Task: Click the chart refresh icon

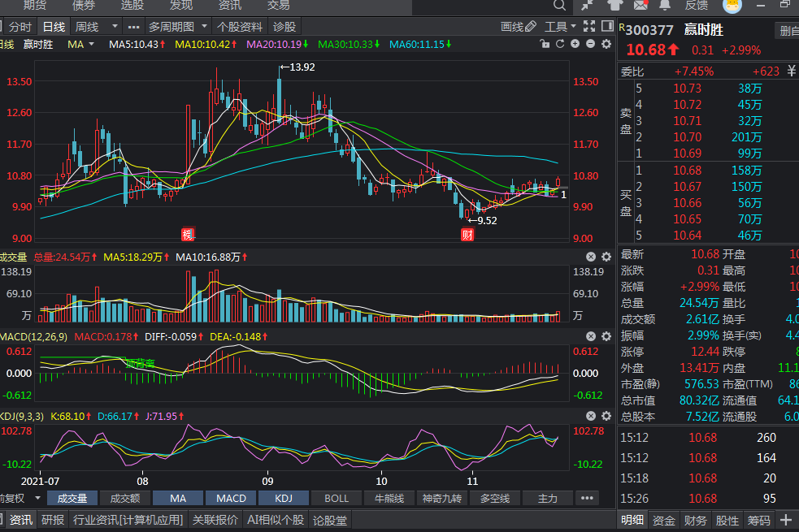Action: 560,44
